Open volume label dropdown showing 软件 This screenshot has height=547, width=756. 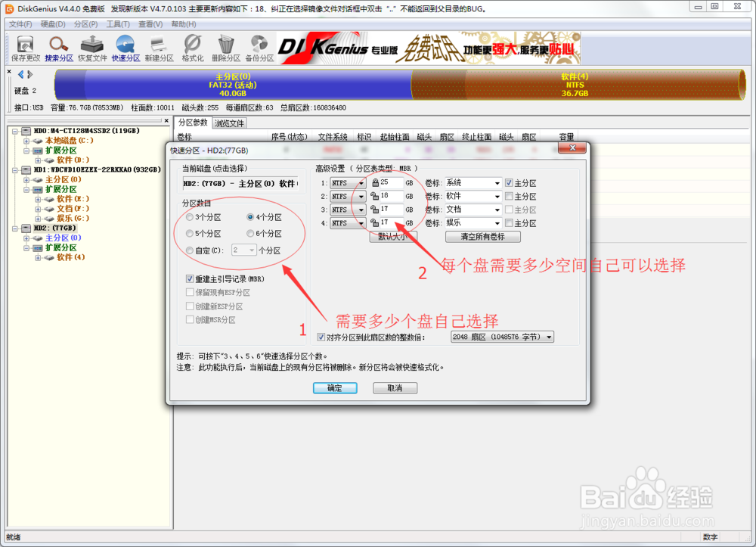pyautogui.click(x=497, y=197)
